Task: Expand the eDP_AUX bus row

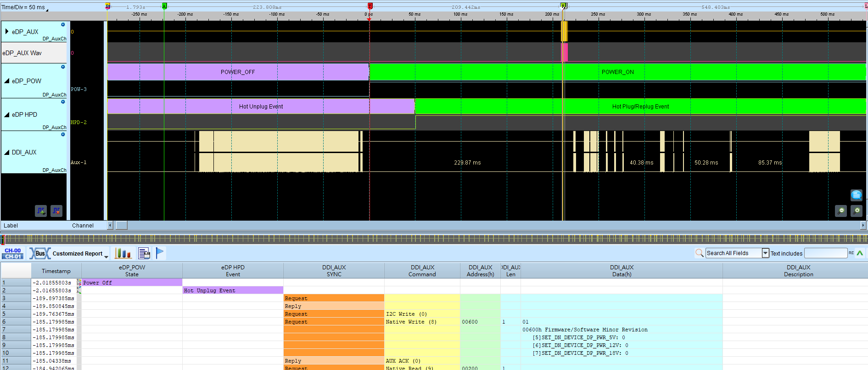Action: tap(7, 32)
